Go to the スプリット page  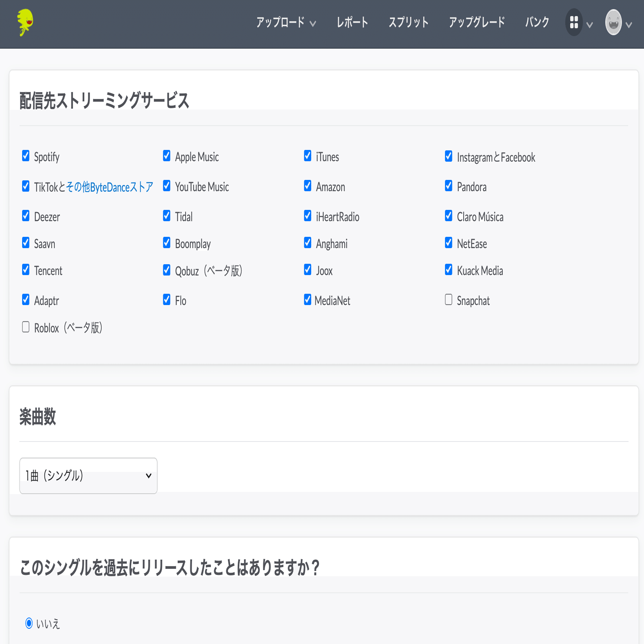click(x=408, y=22)
